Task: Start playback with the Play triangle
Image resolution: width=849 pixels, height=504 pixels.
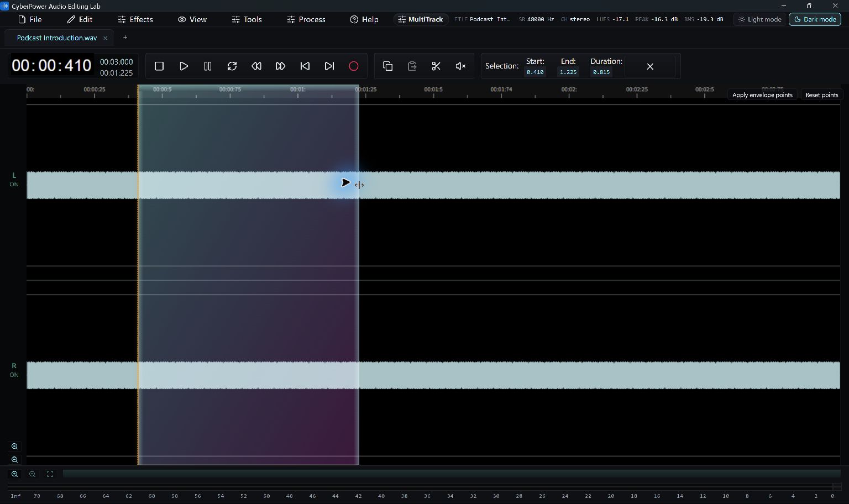Action: coord(184,66)
